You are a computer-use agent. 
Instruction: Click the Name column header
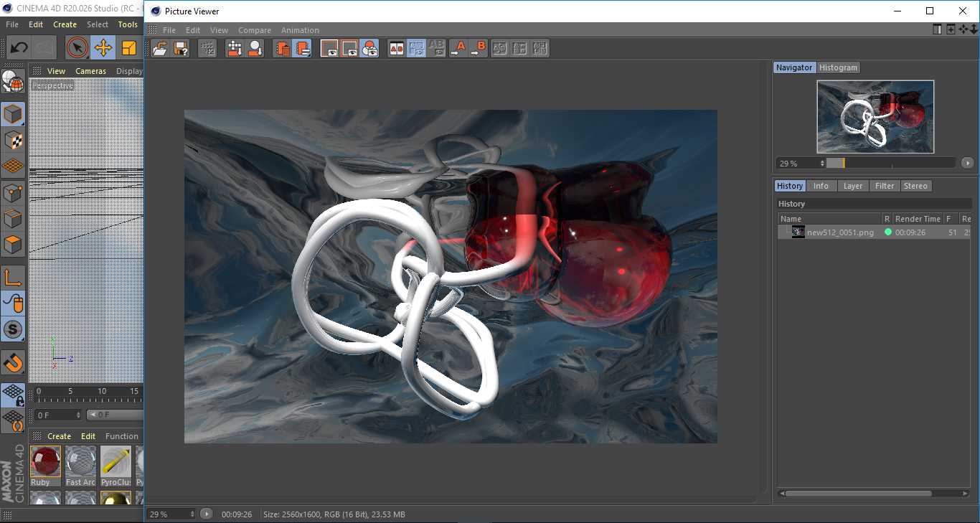[x=830, y=219]
